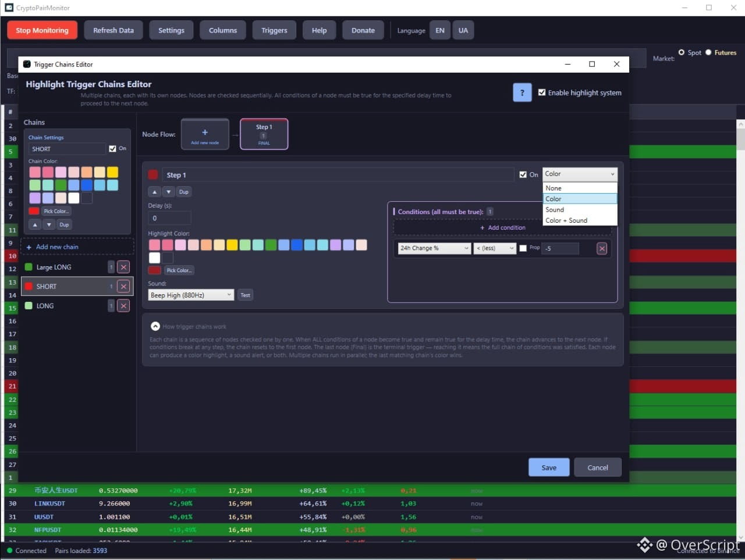Move SHORT chain up in Chain Settings
The width and height of the screenshot is (745, 560).
pyautogui.click(x=35, y=224)
